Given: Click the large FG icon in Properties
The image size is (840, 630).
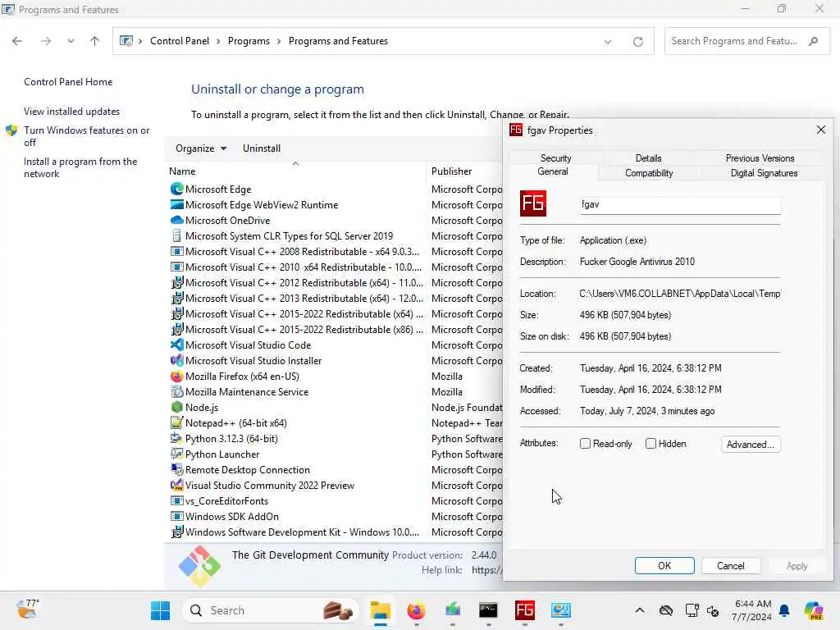Looking at the screenshot, I should 533,203.
